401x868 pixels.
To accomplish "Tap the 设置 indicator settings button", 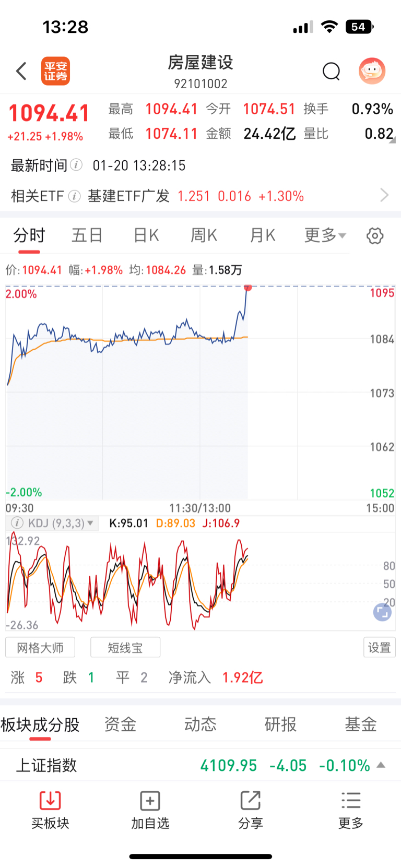I will coord(380,647).
